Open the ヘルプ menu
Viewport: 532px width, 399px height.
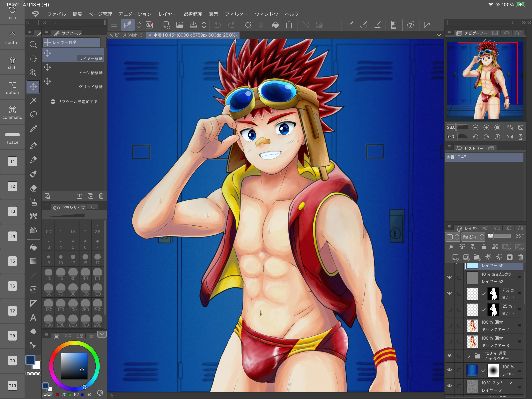pyautogui.click(x=292, y=14)
